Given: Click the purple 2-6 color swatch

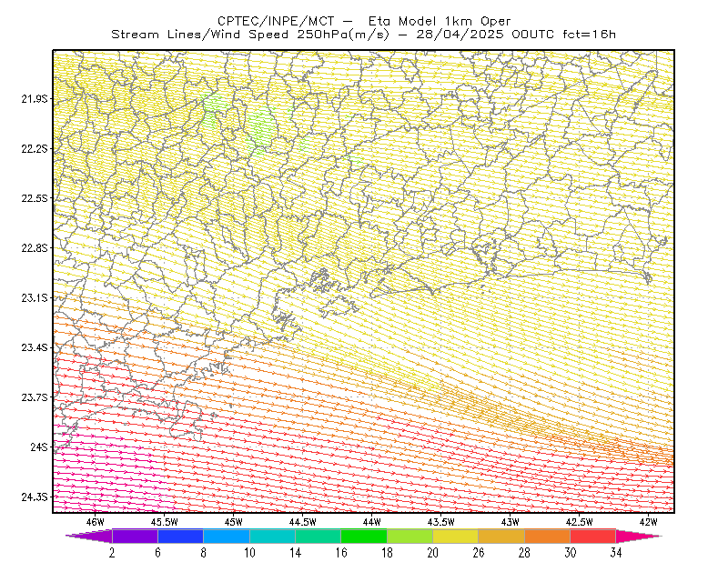Looking at the screenshot, I should coord(135,536).
